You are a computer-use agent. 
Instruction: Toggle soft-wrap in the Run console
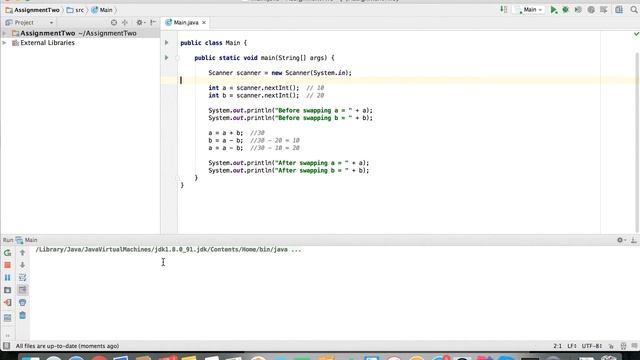(x=22, y=278)
